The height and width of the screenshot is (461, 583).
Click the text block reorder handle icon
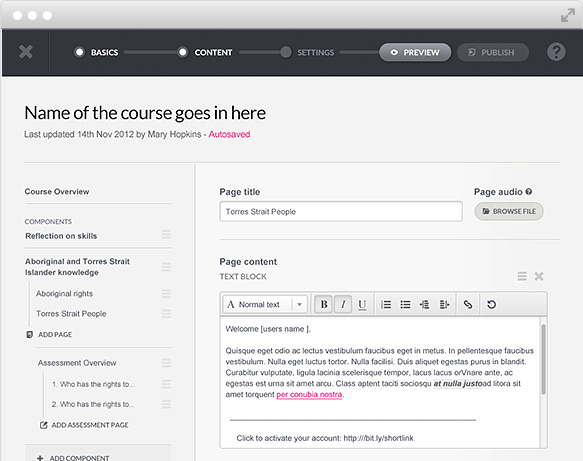[522, 276]
